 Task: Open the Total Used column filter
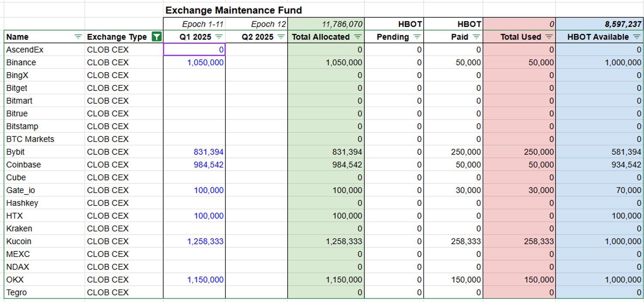coord(549,37)
